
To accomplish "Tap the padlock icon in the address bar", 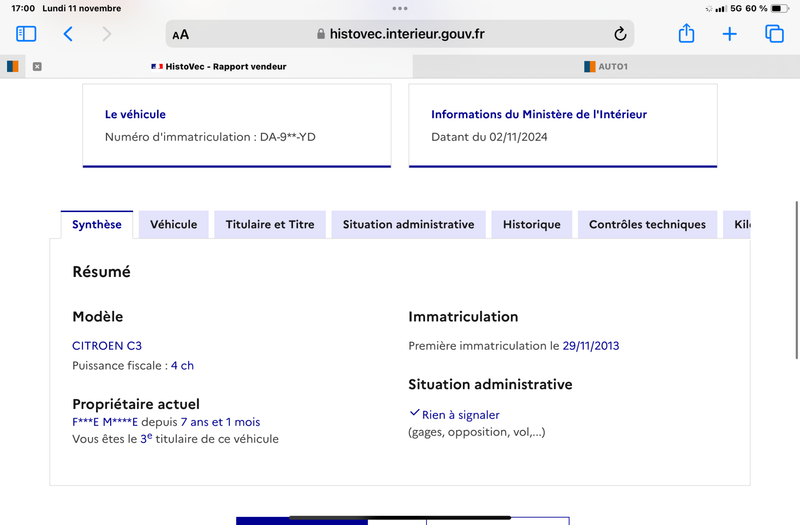I will pos(321,34).
